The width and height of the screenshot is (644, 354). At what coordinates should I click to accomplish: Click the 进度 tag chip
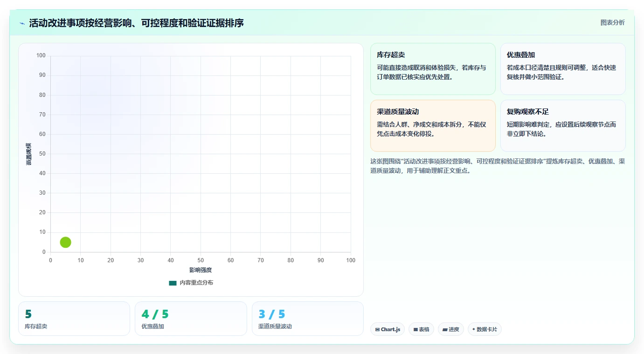pyautogui.click(x=451, y=329)
